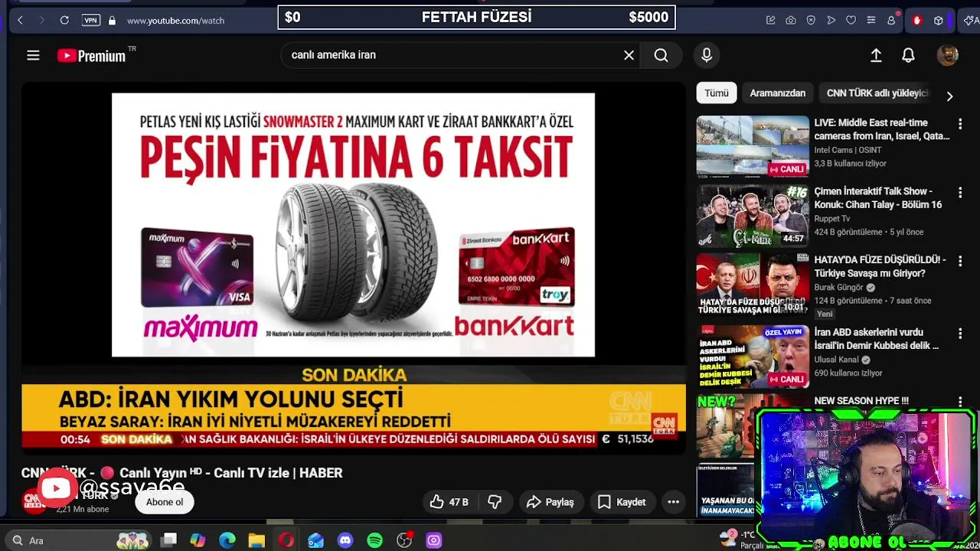
Task: Open the browser account profile icon
Action: point(891,21)
